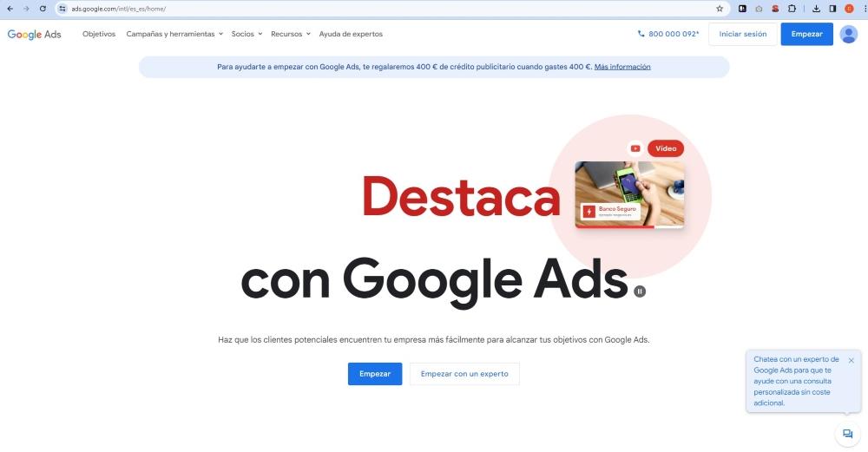Click the phone icon beside 800 000 092
Viewport: 868px width, 452px height.
(x=641, y=34)
